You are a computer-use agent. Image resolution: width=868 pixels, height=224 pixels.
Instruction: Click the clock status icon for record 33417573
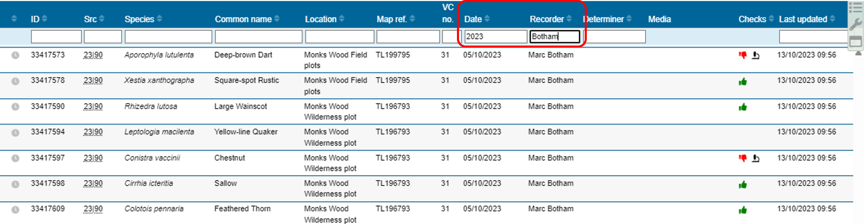tap(15, 55)
